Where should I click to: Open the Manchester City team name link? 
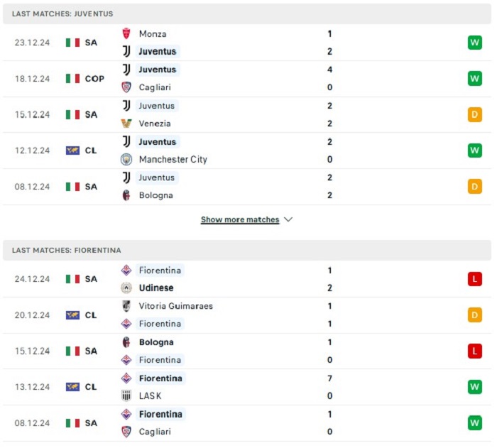tap(173, 159)
